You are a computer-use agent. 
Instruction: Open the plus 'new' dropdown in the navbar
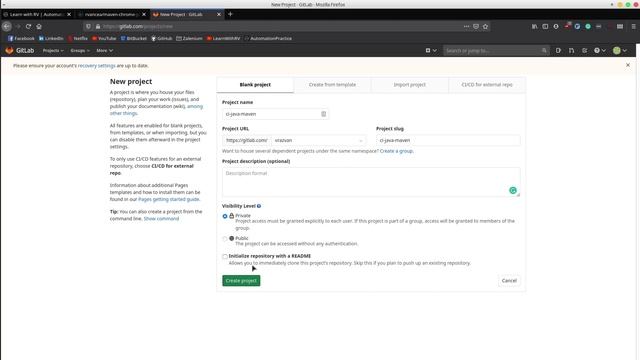coord(431,51)
